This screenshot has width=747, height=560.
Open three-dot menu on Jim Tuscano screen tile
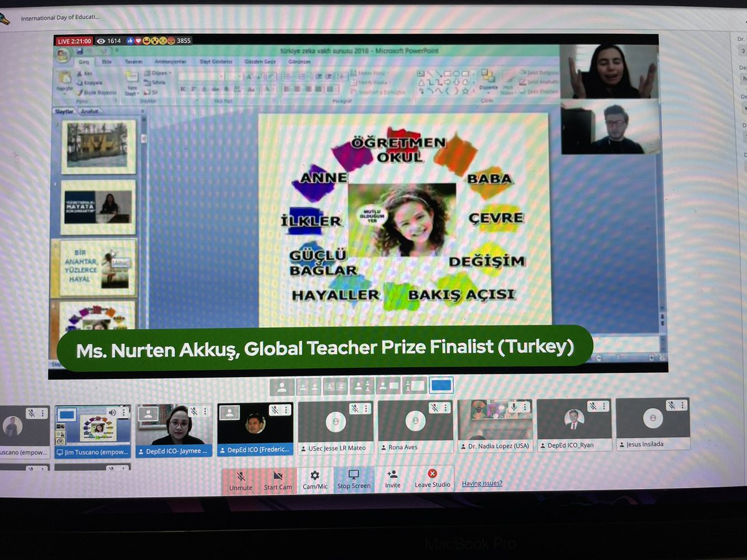pos(124,412)
